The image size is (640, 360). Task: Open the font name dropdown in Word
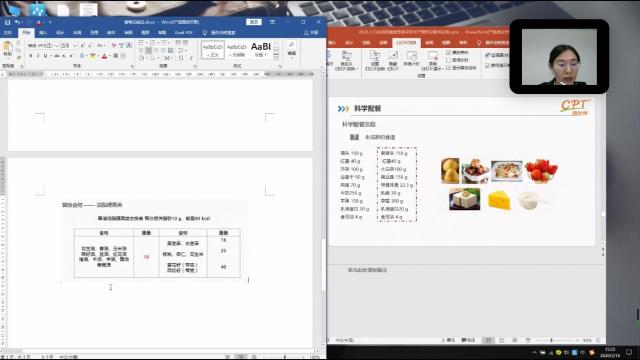click(x=56, y=46)
